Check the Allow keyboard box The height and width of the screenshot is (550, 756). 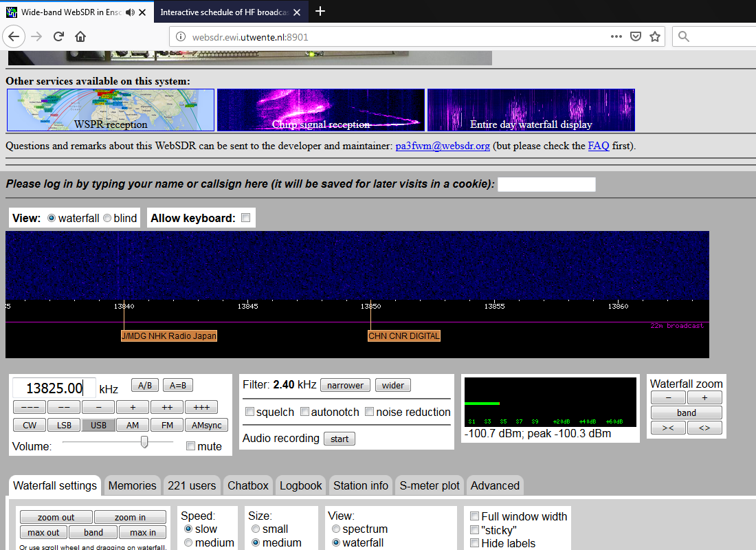[246, 217]
